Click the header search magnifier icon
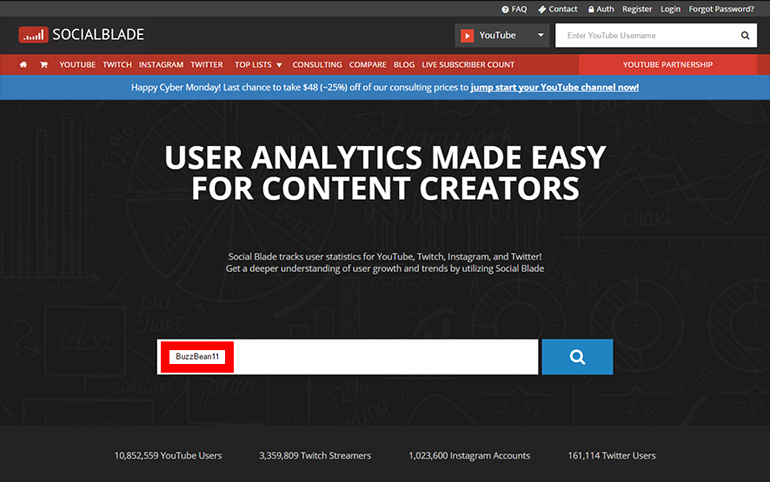Screen dimensions: 770x482 point(745,35)
